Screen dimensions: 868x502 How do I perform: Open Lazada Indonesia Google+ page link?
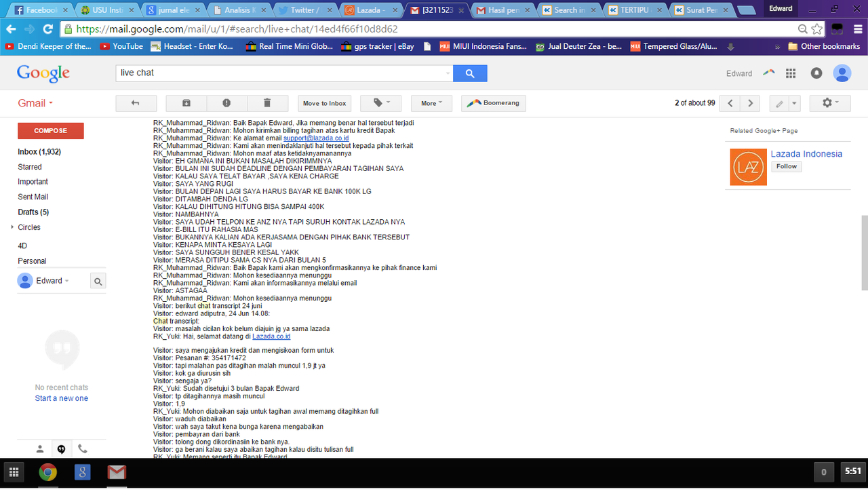[x=806, y=154]
